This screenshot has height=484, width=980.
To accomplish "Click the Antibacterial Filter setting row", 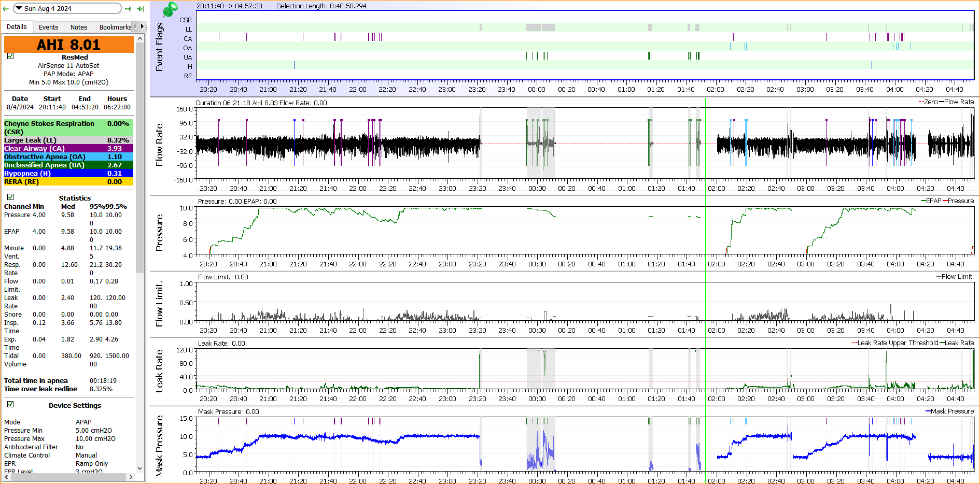I will coord(68,447).
